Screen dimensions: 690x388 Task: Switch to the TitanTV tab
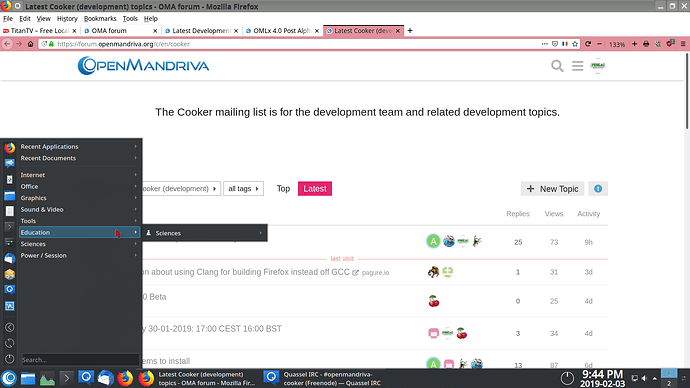pyautogui.click(x=40, y=31)
